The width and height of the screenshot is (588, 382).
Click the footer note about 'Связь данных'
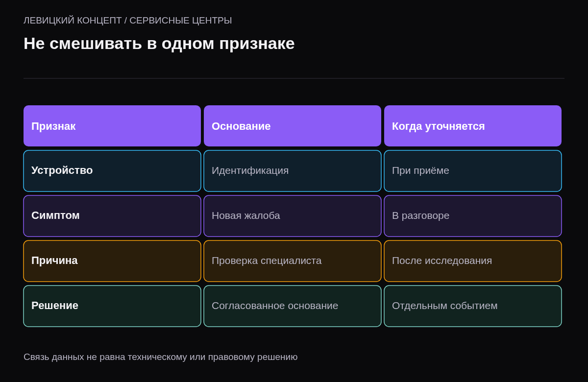click(x=161, y=357)
